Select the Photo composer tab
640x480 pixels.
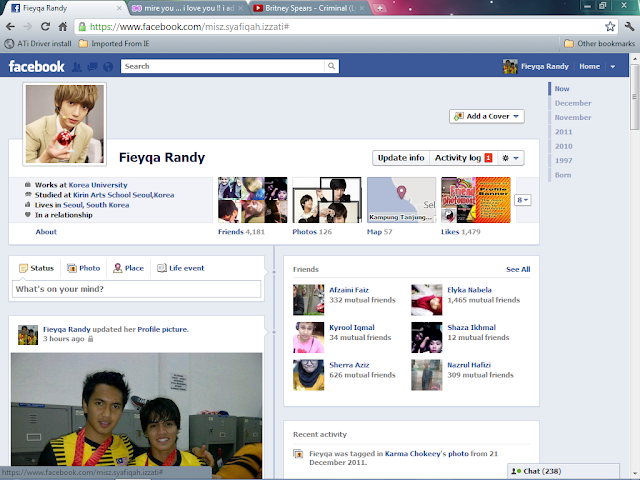(84, 268)
